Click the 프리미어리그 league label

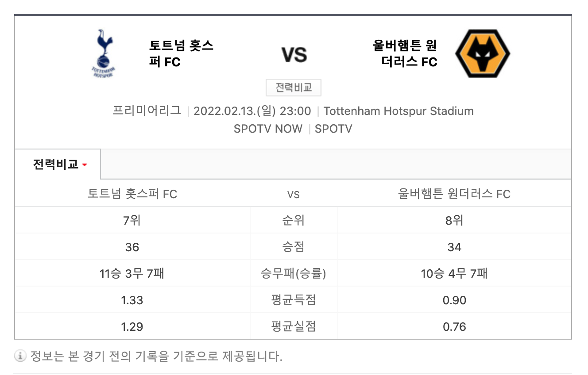[147, 111]
